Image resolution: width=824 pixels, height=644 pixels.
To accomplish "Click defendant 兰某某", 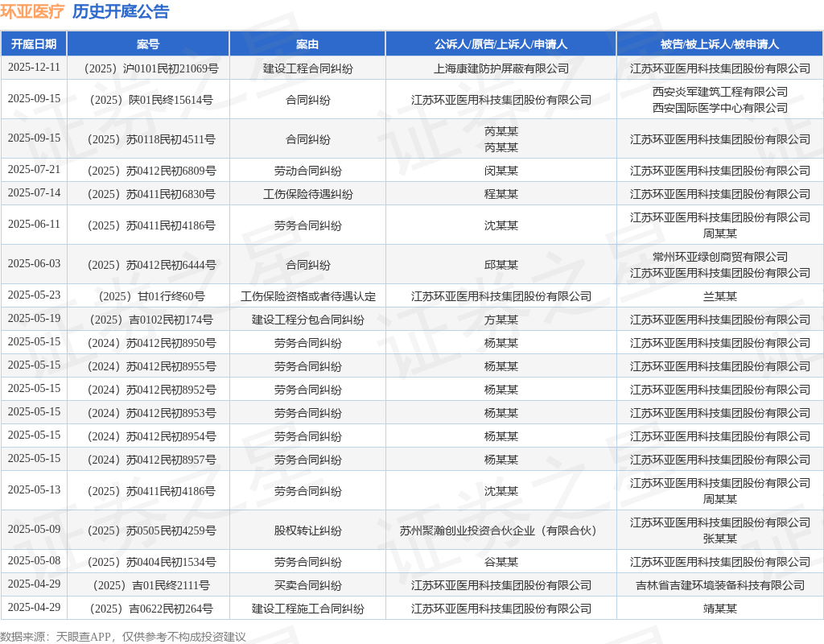I will coord(720,296).
